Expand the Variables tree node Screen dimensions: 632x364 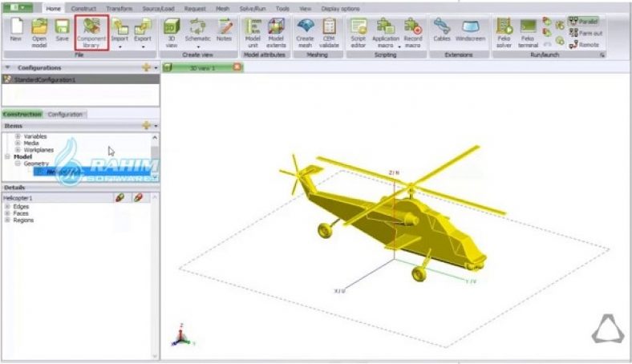click(x=18, y=136)
